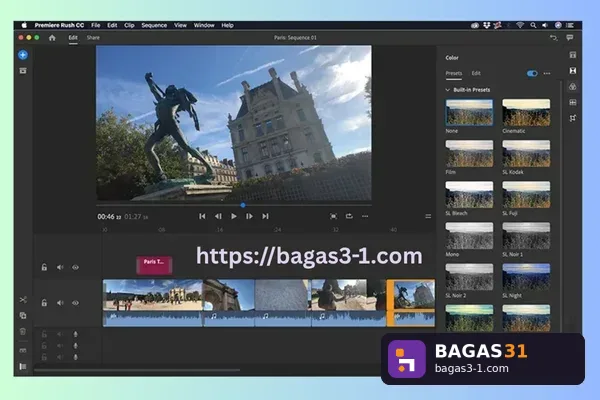Viewport: 600px width, 400px height.
Task: Open the Audio panel icon
Action: click(573, 102)
